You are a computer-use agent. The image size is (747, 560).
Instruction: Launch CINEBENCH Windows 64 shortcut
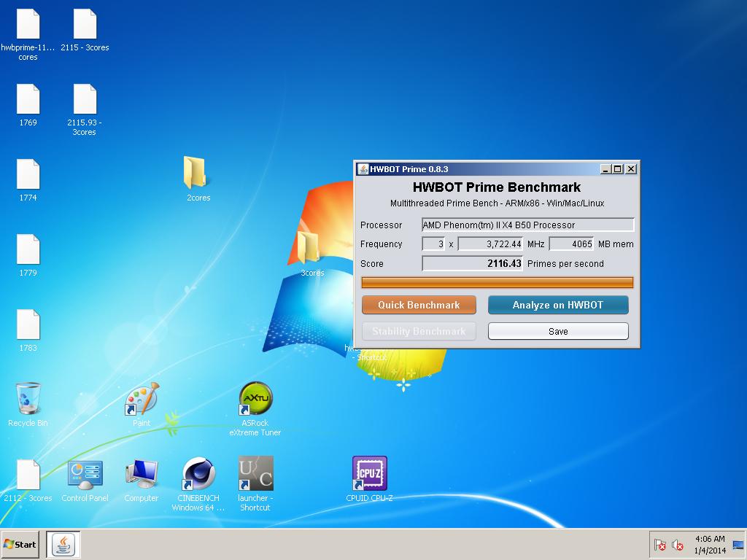pos(198,473)
